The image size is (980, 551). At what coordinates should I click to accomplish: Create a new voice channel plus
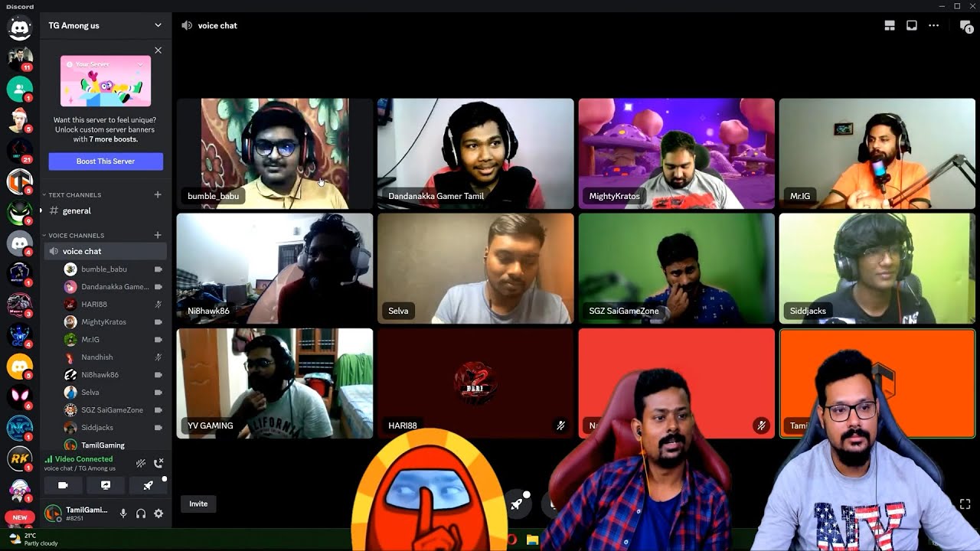(x=158, y=236)
